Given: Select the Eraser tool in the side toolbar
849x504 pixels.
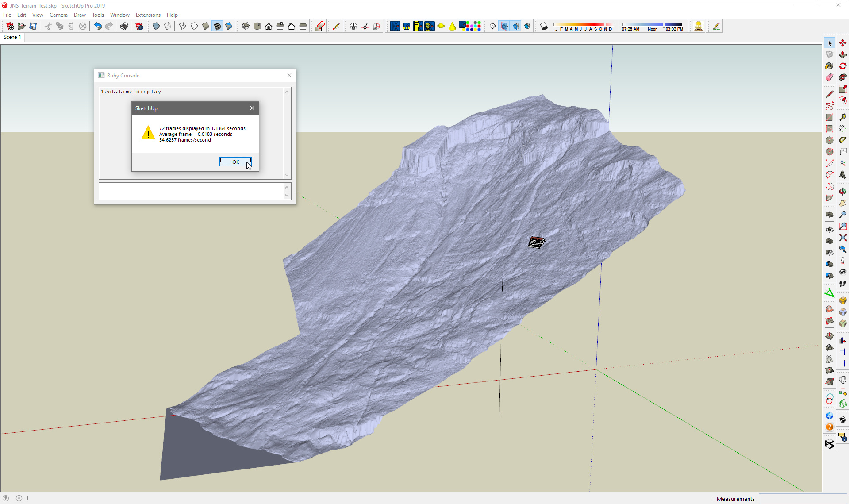Looking at the screenshot, I should pyautogui.click(x=829, y=77).
